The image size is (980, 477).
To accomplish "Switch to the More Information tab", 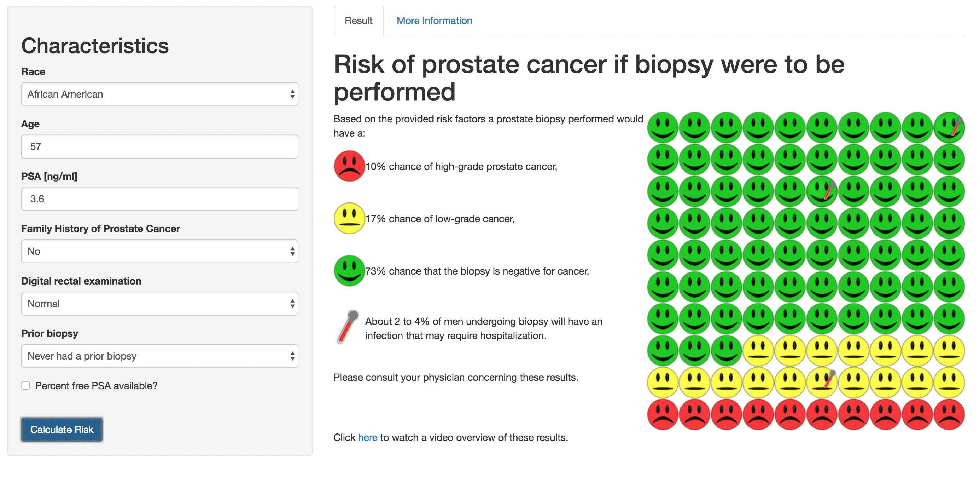I will pyautogui.click(x=434, y=21).
